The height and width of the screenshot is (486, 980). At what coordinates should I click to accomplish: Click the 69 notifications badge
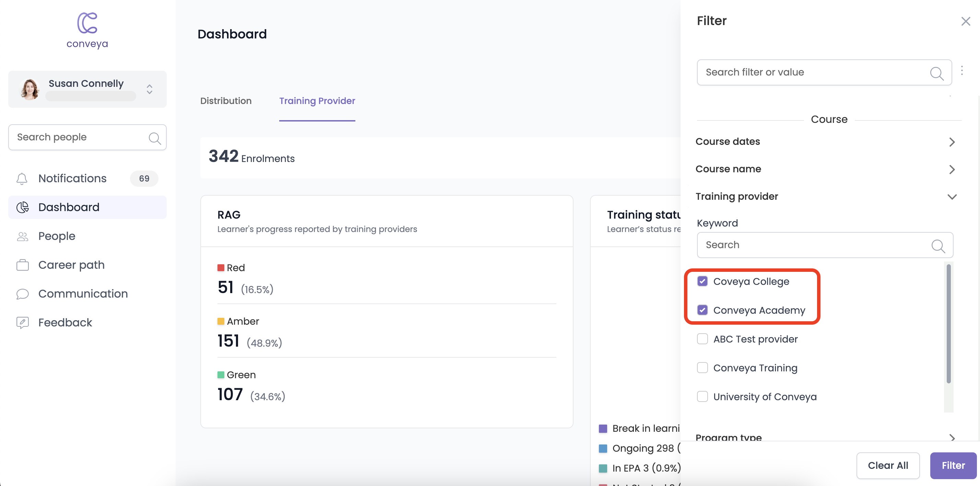pyautogui.click(x=144, y=178)
